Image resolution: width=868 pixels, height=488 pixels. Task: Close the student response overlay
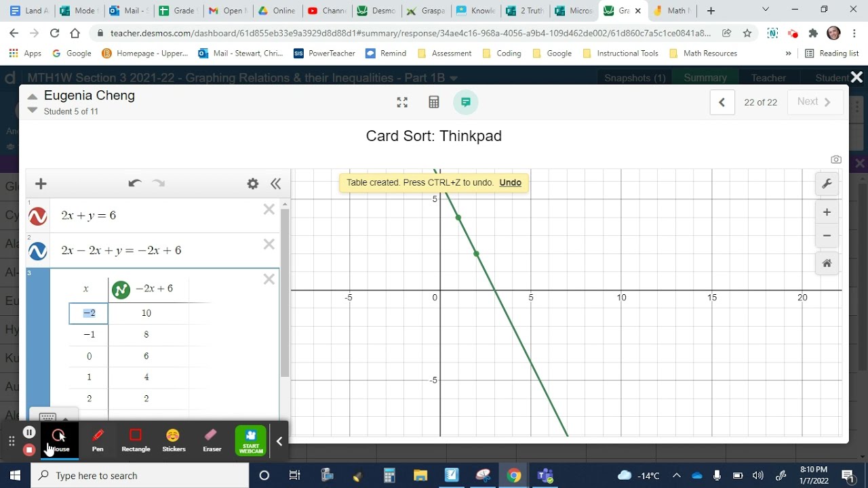[x=856, y=77]
